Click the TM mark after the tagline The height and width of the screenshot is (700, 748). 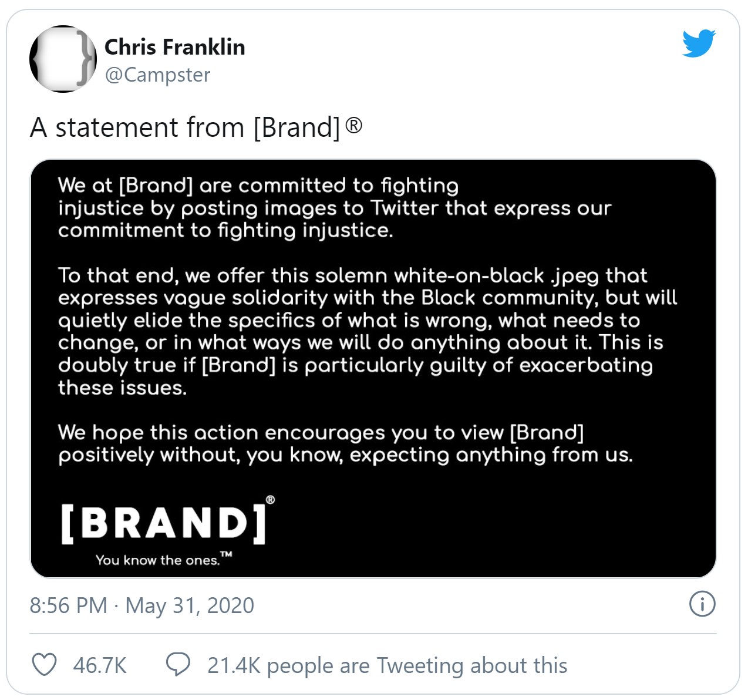point(227,554)
